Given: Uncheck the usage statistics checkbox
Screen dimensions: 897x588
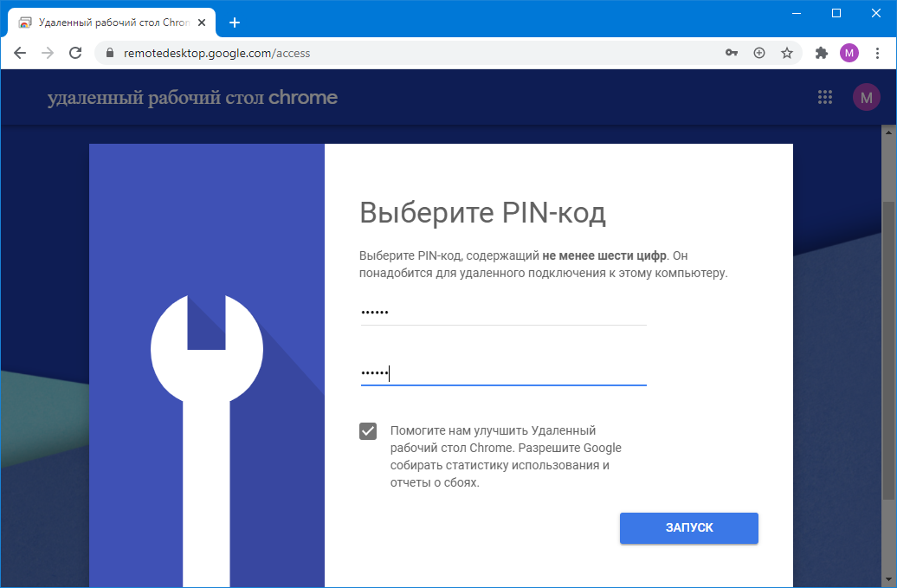Looking at the screenshot, I should point(368,431).
